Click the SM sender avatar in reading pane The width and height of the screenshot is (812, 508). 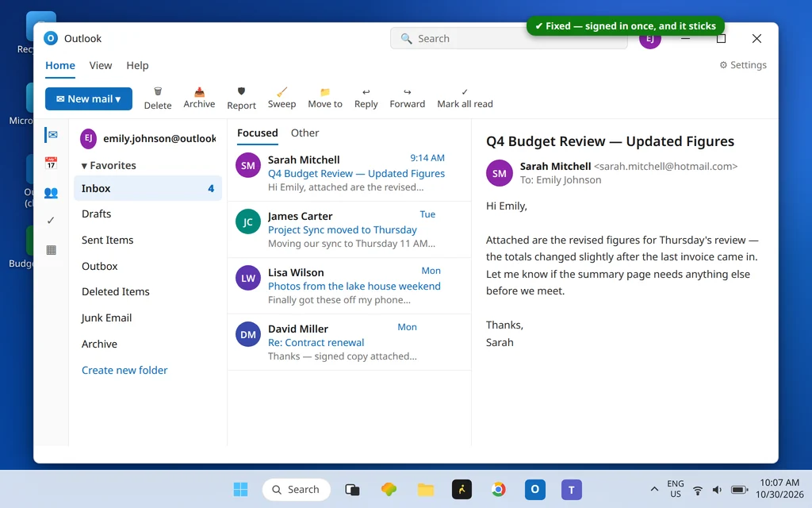tap(500, 173)
